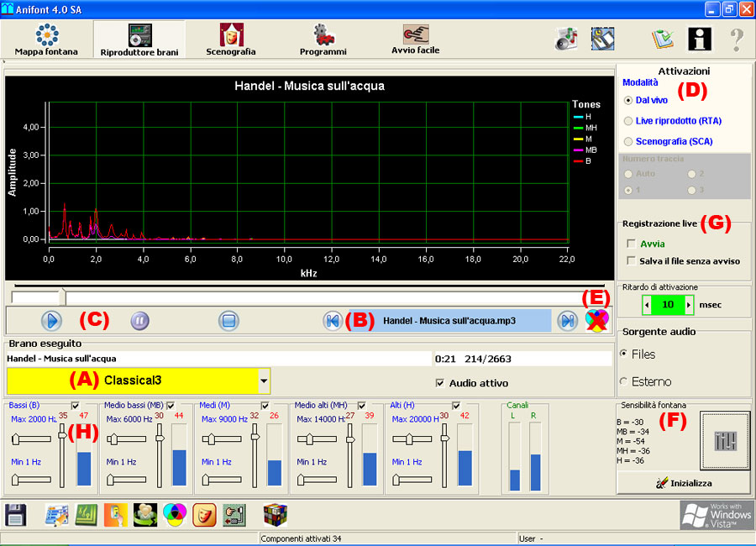Click the orange handheld device icon

click(116, 515)
